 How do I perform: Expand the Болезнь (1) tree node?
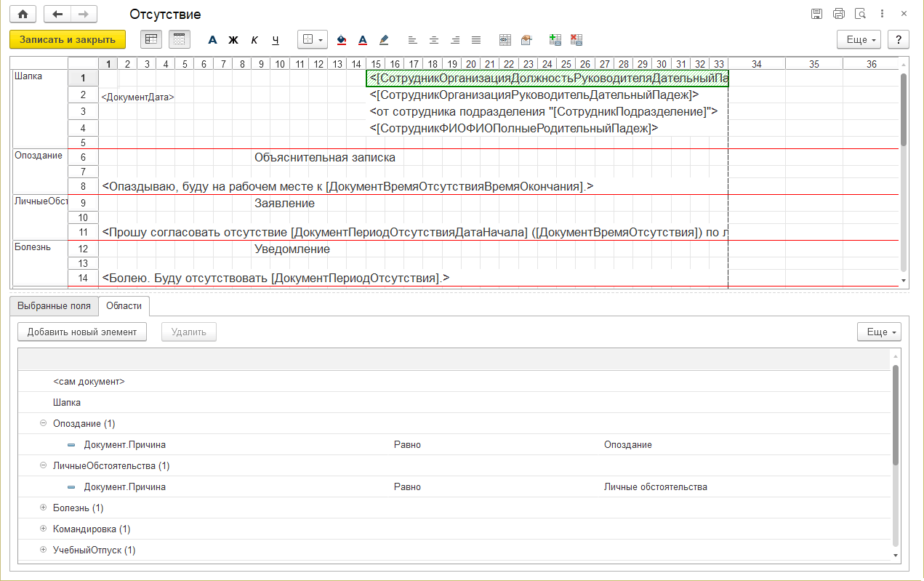(44, 508)
